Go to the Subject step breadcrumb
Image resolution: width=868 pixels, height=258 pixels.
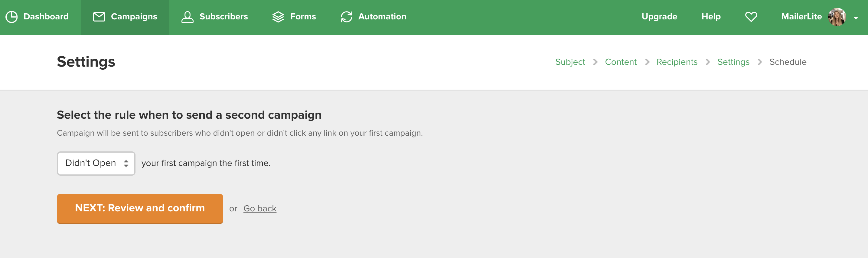pyautogui.click(x=570, y=62)
